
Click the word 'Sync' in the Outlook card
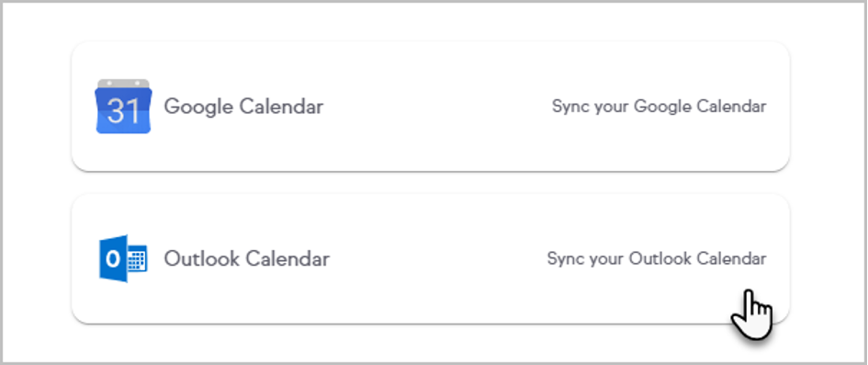coord(566,258)
